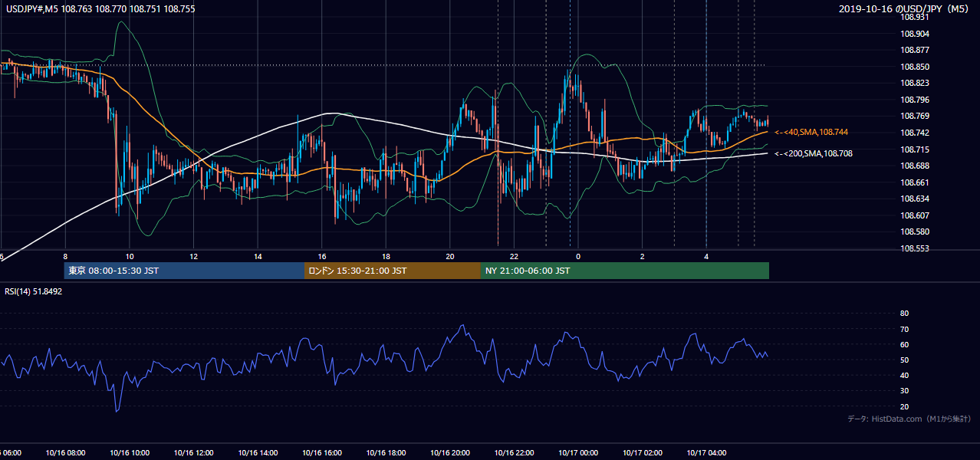Click the 108.904 price axis label
Viewport: 980px width, 460px height.
916,34
